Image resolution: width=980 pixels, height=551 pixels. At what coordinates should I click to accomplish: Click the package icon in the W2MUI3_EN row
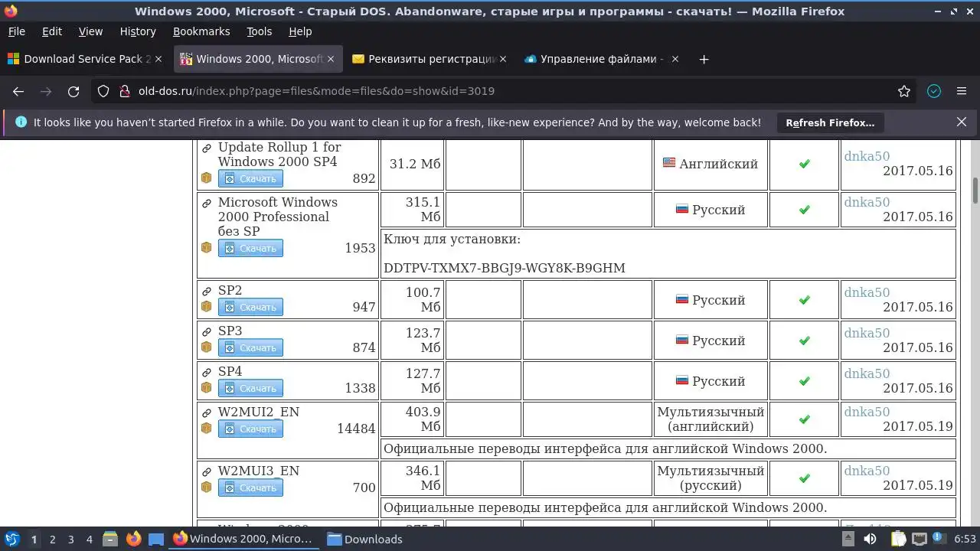[206, 487]
